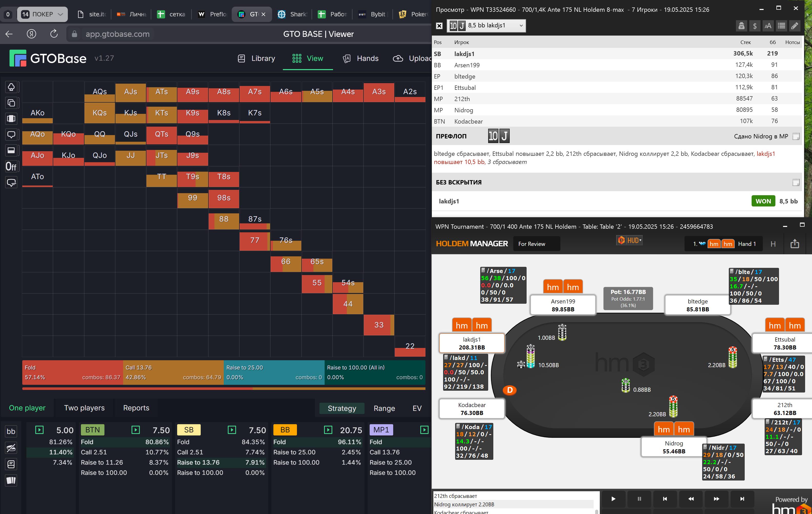Click the money bag icon in hand viewer toolbar

[x=741, y=26]
